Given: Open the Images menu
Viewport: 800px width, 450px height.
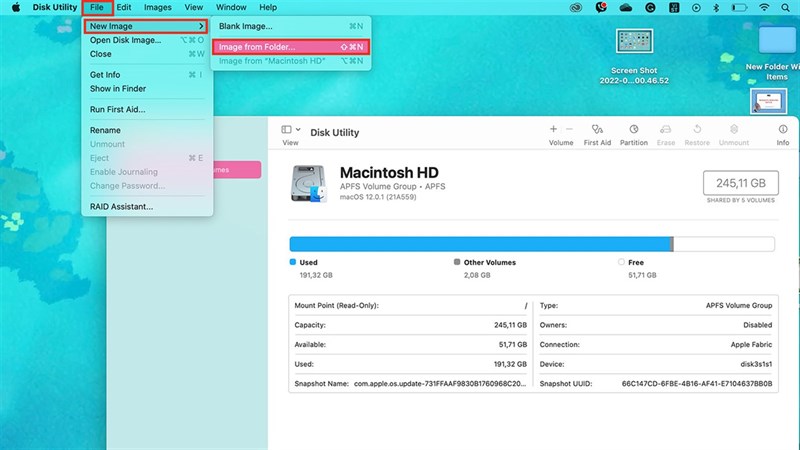Looking at the screenshot, I should coord(158,7).
